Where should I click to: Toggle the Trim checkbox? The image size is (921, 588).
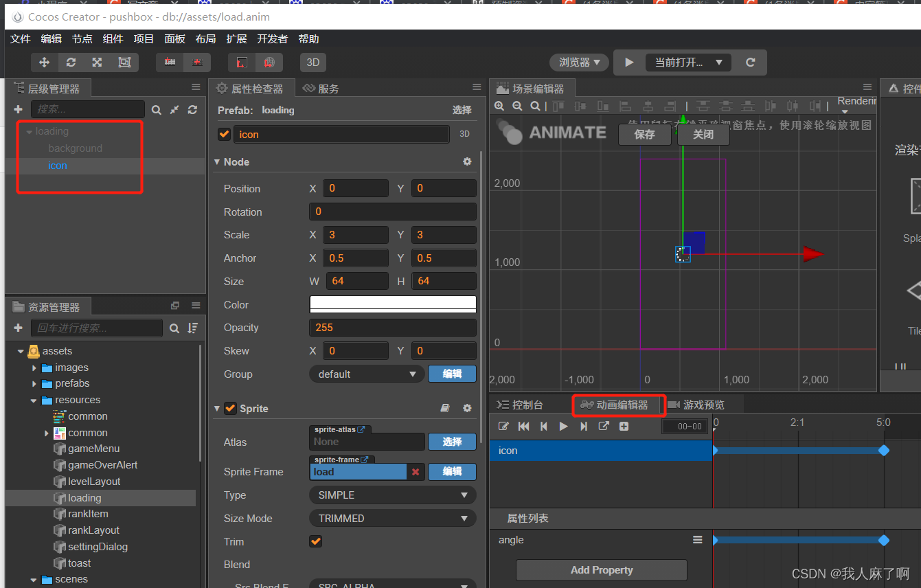pyautogui.click(x=315, y=541)
